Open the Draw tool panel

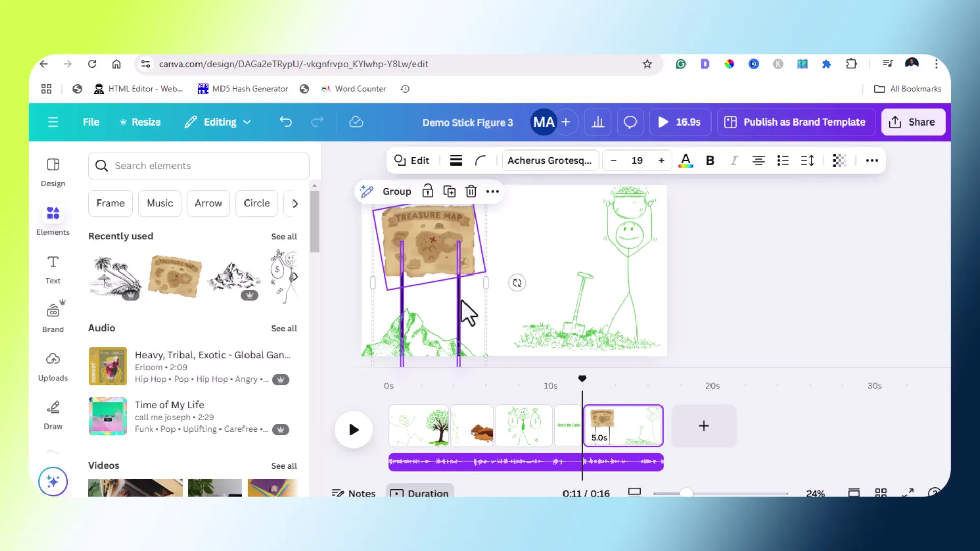point(53,415)
